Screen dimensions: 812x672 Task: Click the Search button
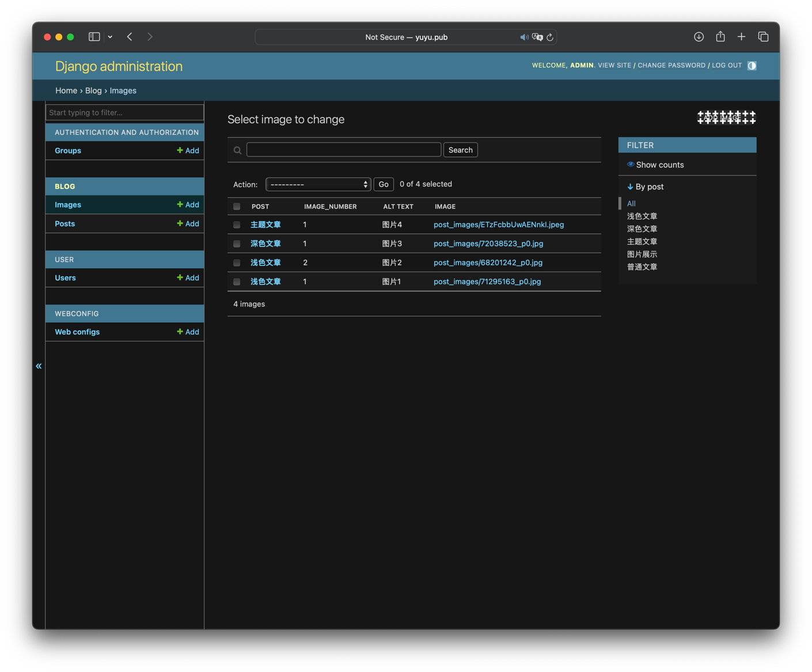[x=461, y=150]
